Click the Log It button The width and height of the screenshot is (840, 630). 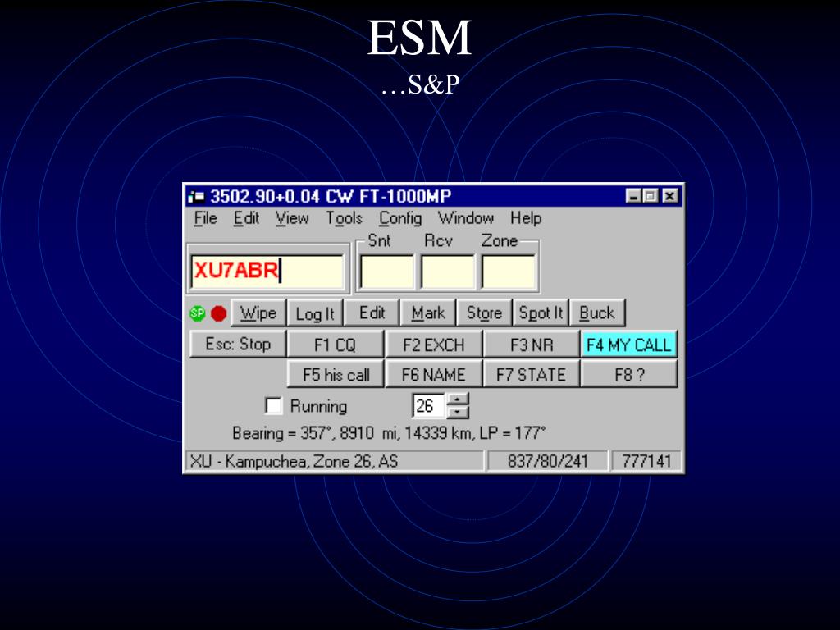(x=315, y=313)
